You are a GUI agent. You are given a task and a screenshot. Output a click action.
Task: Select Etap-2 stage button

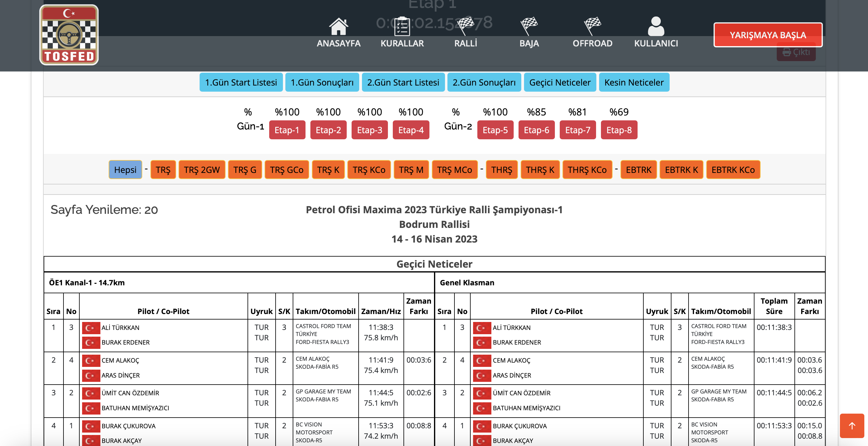pyautogui.click(x=328, y=130)
